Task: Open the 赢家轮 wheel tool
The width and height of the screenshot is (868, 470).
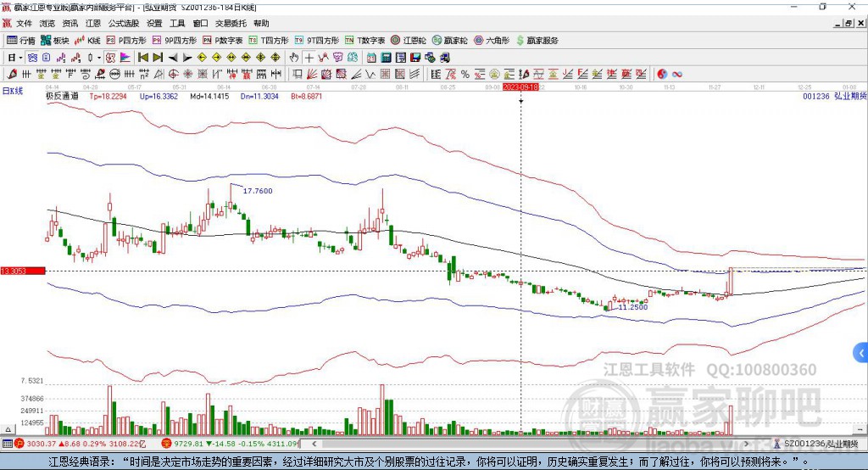Action: 449,41
